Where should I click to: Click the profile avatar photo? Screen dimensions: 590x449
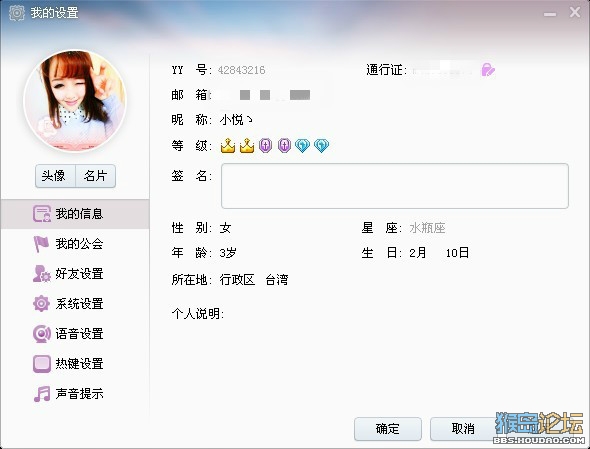tap(75, 101)
